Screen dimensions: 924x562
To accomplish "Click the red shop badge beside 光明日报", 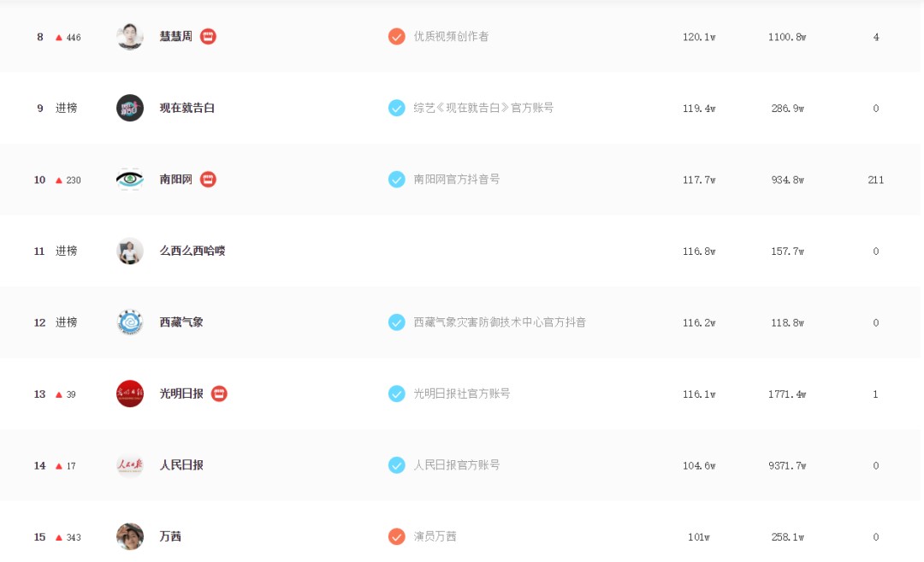I will pos(219,393).
